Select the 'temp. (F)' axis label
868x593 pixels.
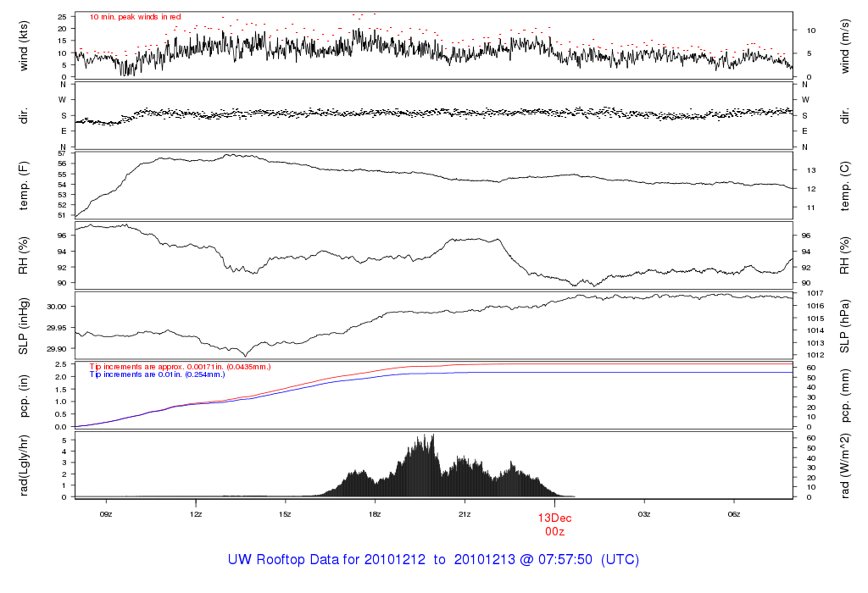pyautogui.click(x=23, y=186)
